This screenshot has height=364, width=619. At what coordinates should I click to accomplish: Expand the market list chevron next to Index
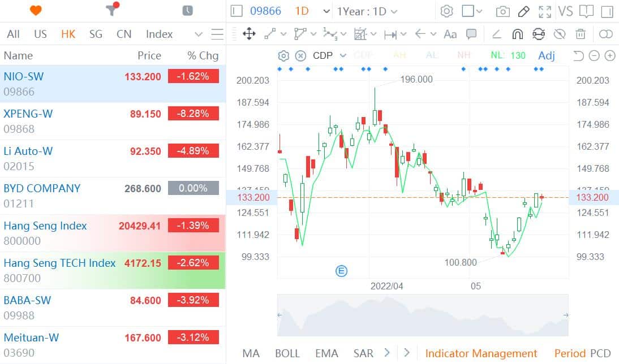[x=198, y=34]
